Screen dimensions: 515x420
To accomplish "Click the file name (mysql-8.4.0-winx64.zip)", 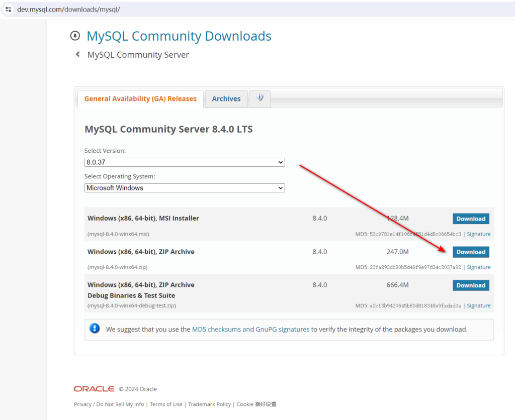I will tap(118, 267).
